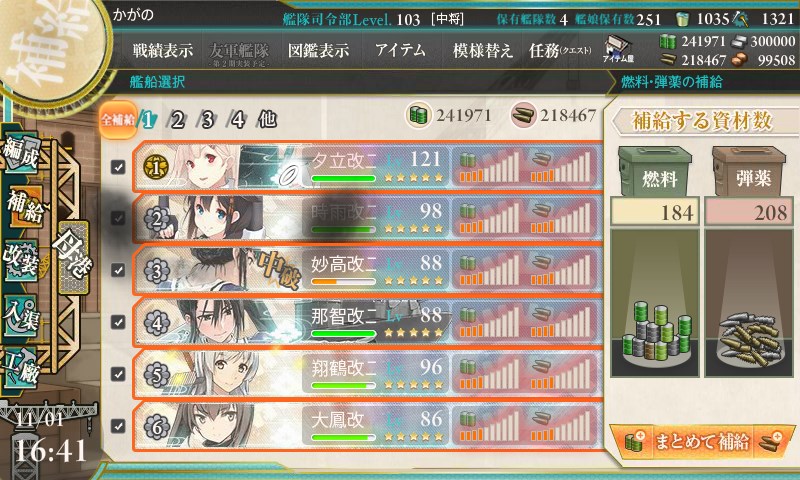Open the 編成 fleet composition menu icon
Viewport: 800px width, 480px height.
[x=21, y=151]
